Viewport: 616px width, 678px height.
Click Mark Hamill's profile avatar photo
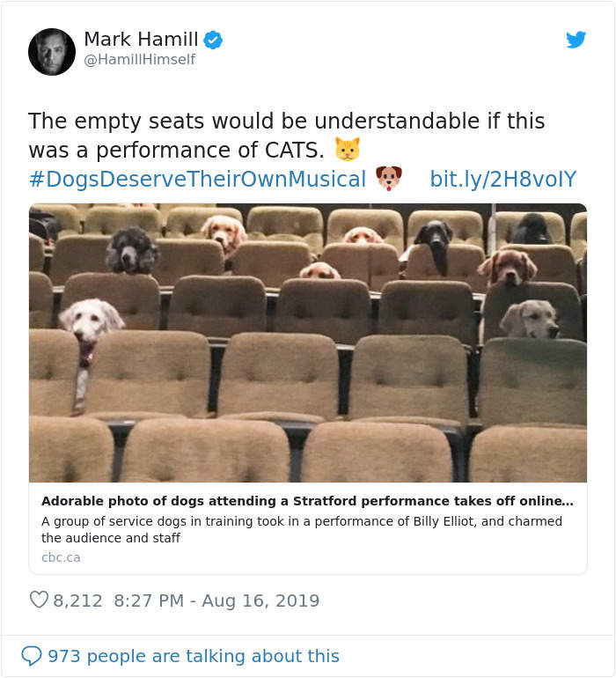[52, 51]
